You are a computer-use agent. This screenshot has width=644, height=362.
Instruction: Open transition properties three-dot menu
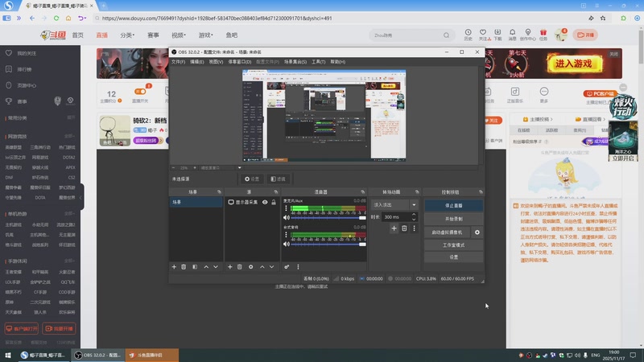tap(414, 228)
